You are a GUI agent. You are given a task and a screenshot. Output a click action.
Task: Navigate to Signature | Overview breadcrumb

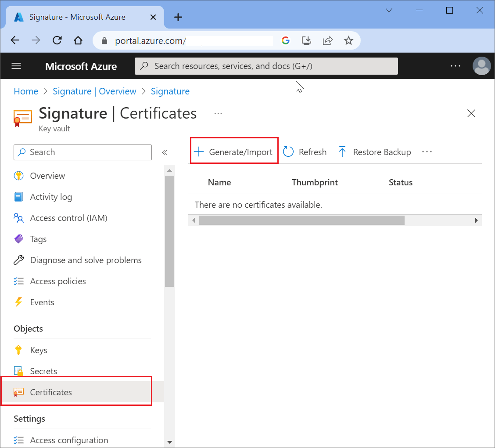click(x=94, y=91)
